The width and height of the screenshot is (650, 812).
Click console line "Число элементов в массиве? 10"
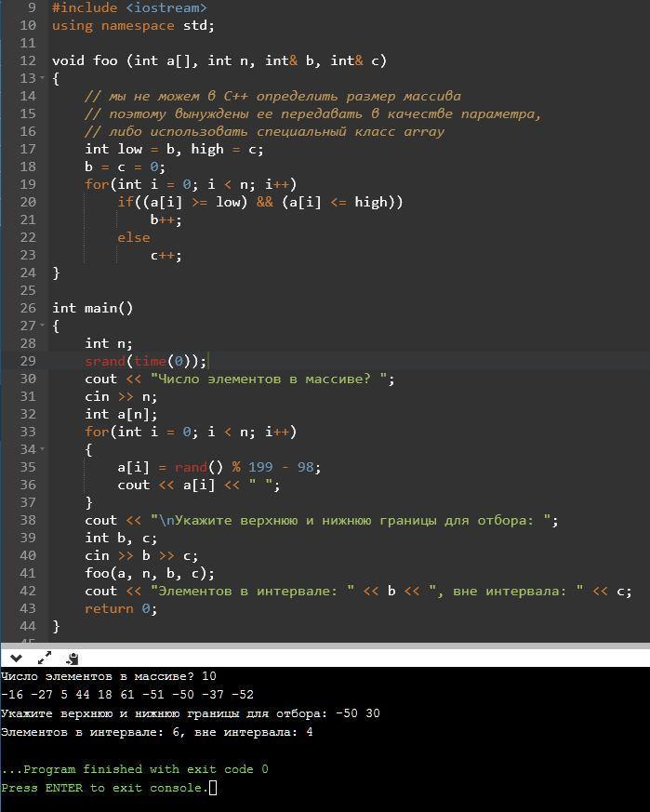click(x=108, y=676)
